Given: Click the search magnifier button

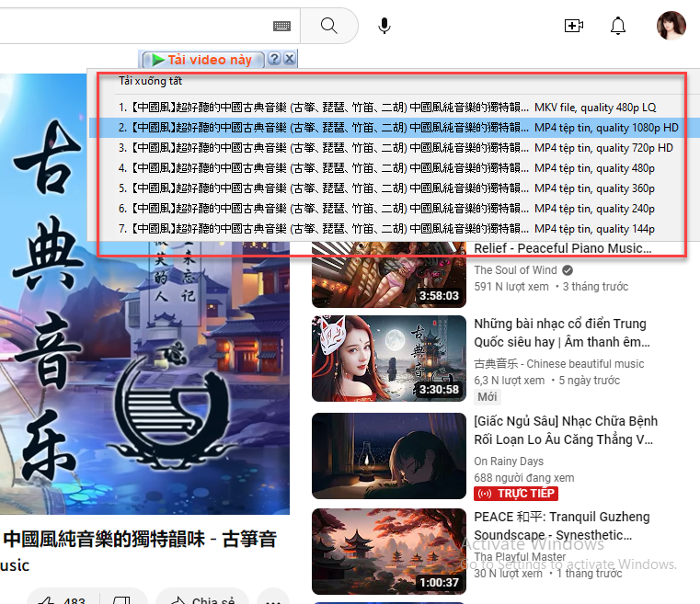Looking at the screenshot, I should click(328, 26).
